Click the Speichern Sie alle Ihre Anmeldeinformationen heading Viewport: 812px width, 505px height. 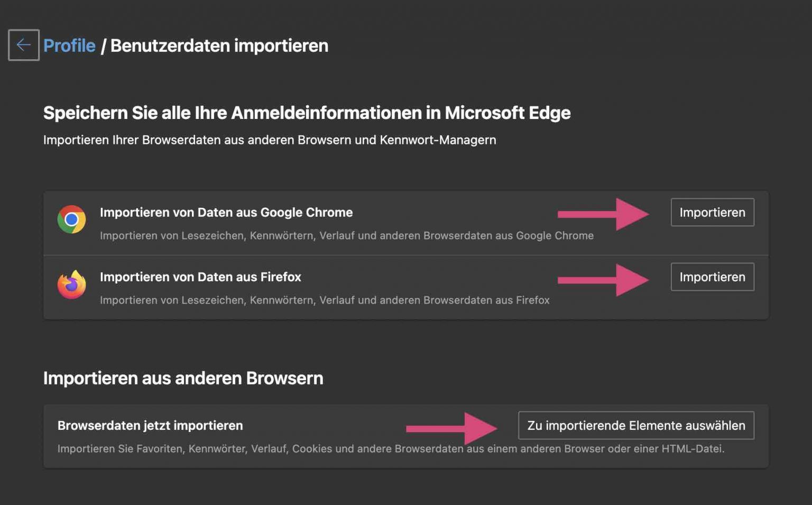tap(307, 113)
